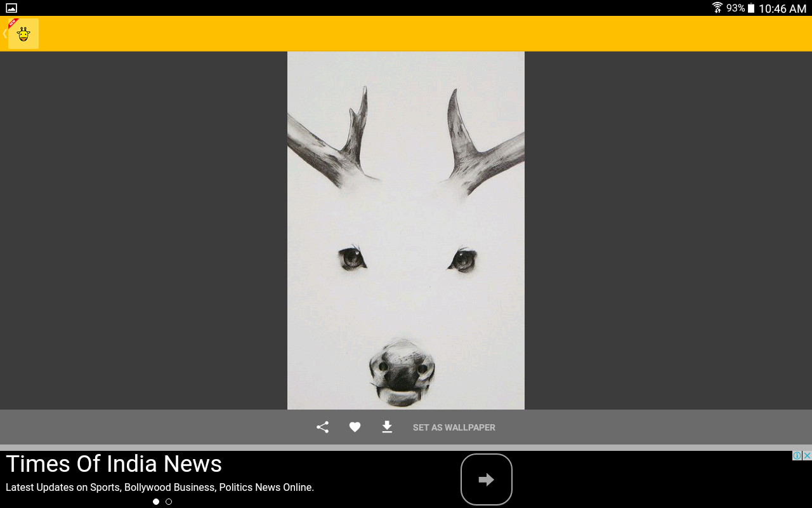Tap the Wi-Fi status icon
The image size is (812, 508).
pyautogui.click(x=717, y=8)
